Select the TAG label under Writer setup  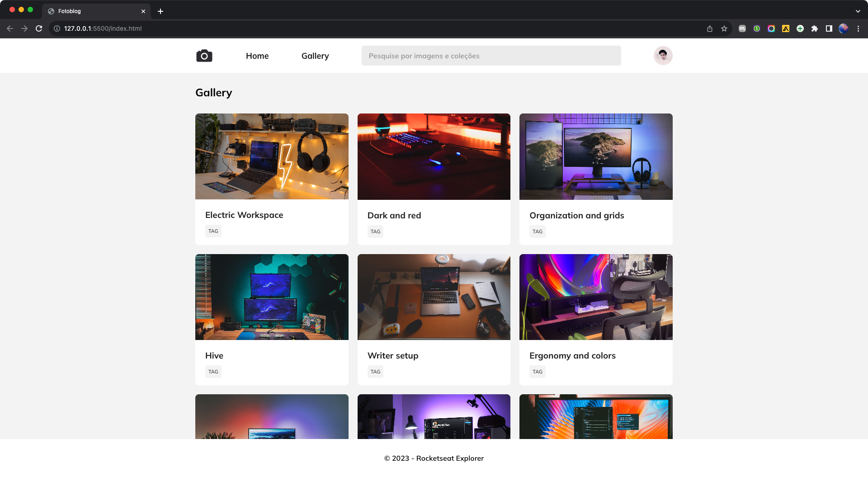[x=375, y=371]
